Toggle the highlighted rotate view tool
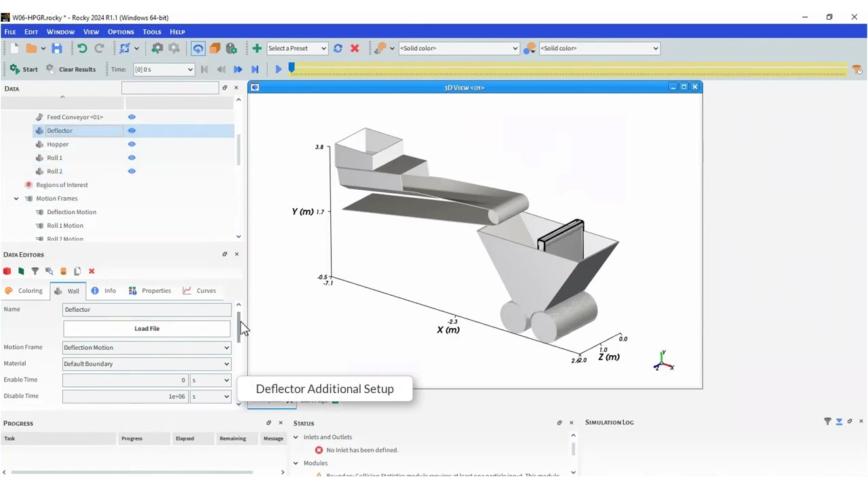This screenshot has width=868, height=488. pos(198,48)
